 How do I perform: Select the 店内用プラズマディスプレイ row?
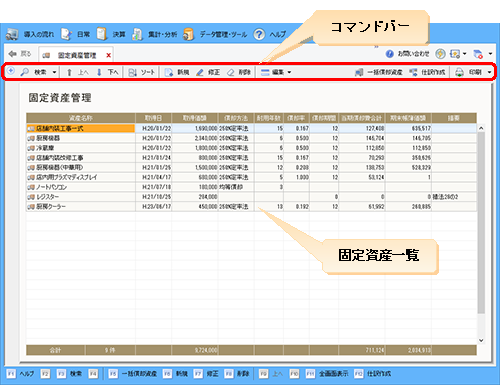coord(251,177)
